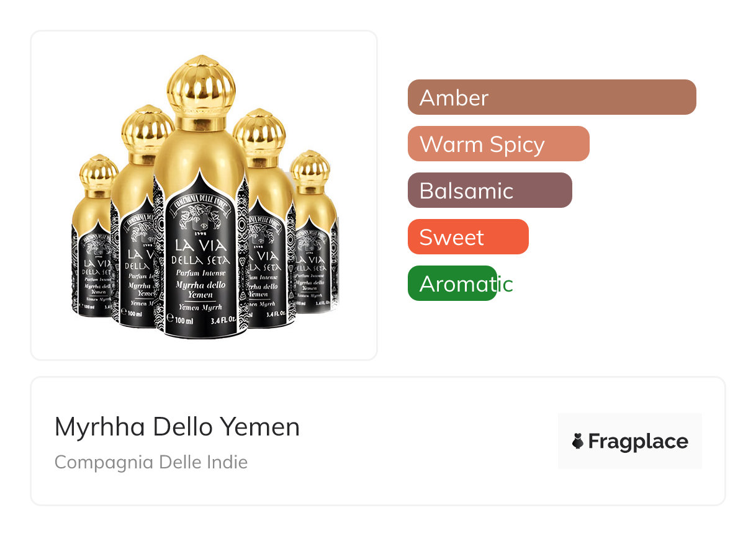Click the Fragplace brand name text

[638, 441]
